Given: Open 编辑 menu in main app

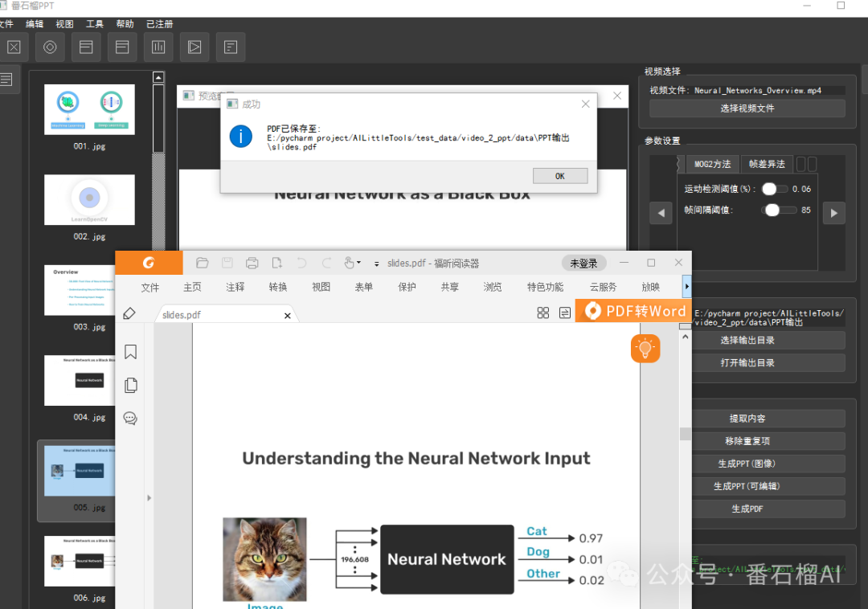Looking at the screenshot, I should click(x=35, y=24).
